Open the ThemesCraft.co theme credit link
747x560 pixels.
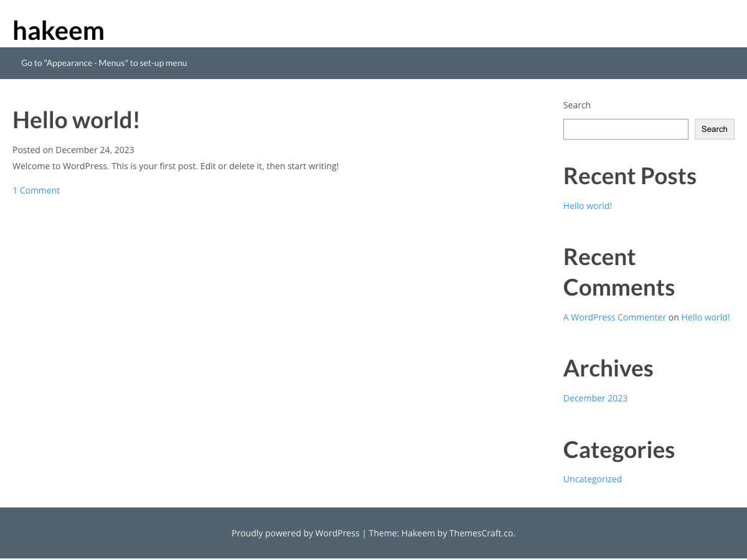pos(481,533)
